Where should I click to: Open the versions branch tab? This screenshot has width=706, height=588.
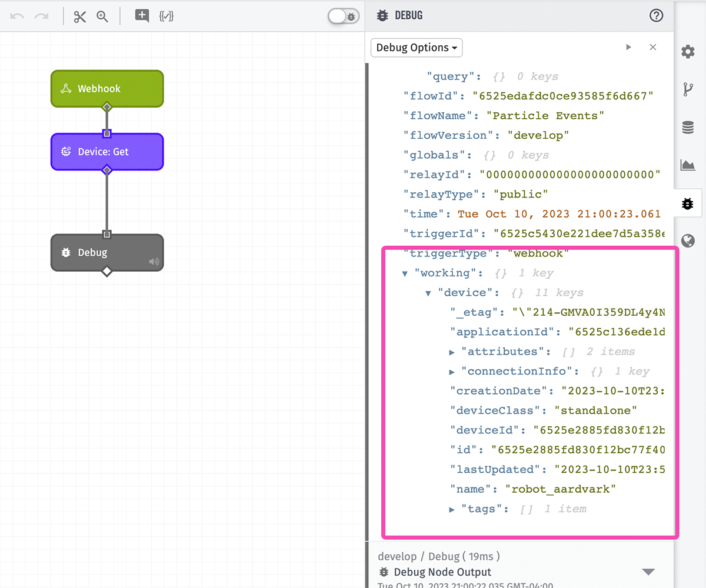[688, 89]
